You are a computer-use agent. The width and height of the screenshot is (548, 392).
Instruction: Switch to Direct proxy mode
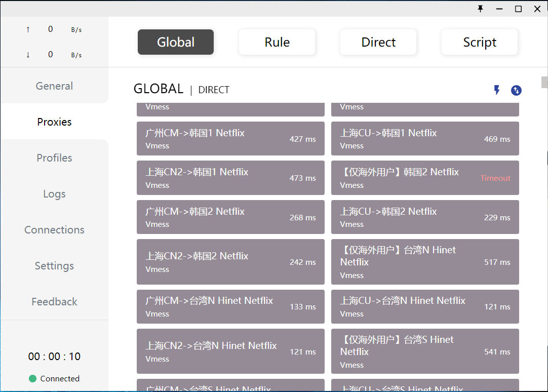[378, 42]
